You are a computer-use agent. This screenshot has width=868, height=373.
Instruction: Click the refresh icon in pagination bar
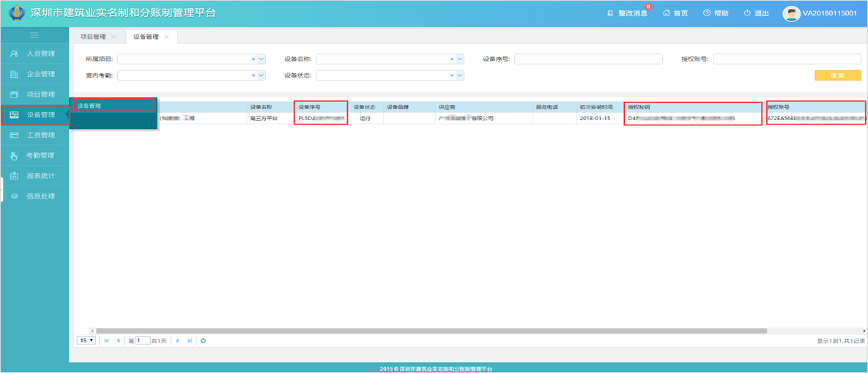coord(203,341)
